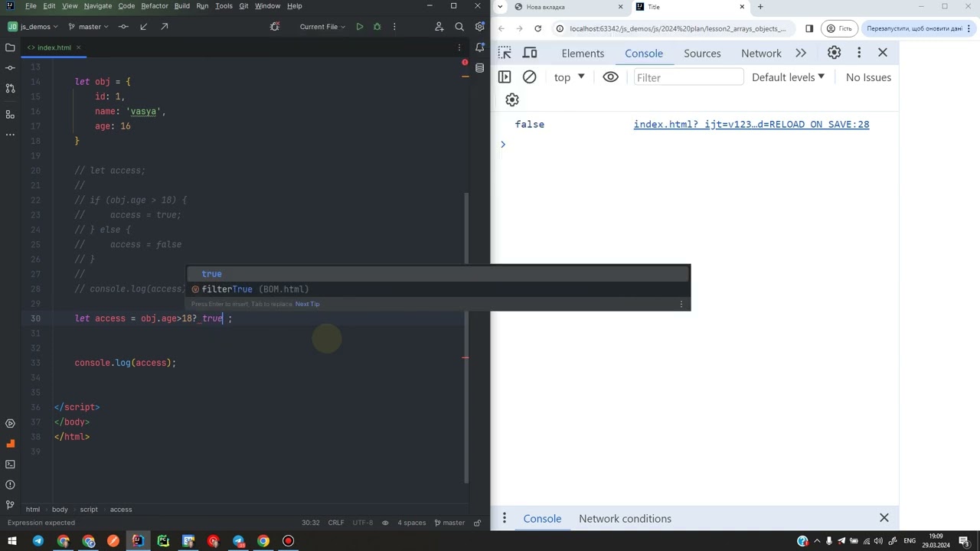Open the Database tool window icon
The width and height of the screenshot is (980, 551).
tap(480, 68)
